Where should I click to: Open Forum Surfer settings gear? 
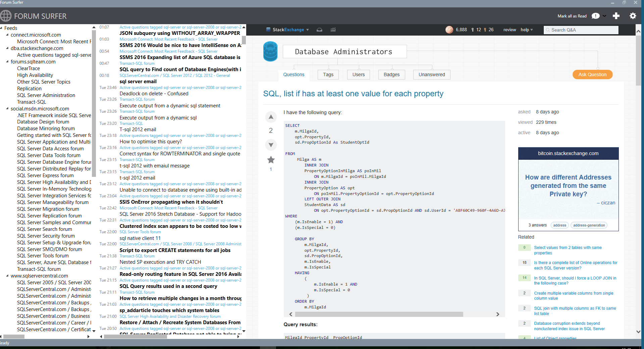pos(633,16)
